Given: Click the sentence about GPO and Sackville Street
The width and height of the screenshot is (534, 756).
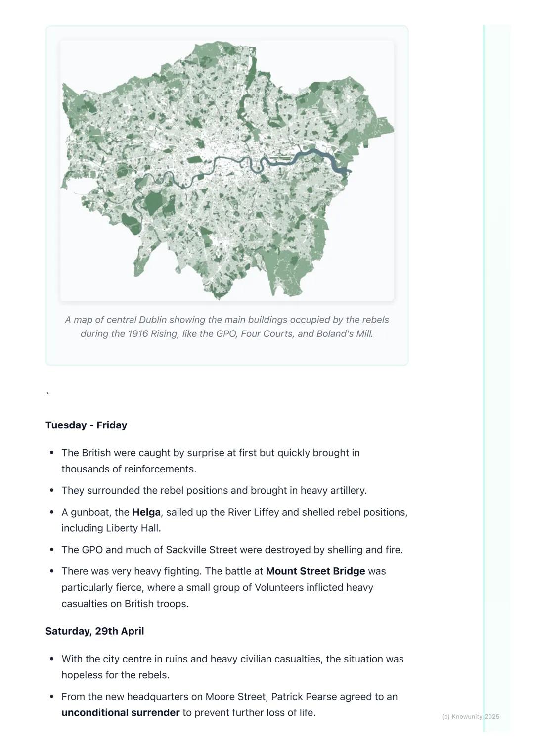Looking at the screenshot, I should coord(232,550).
